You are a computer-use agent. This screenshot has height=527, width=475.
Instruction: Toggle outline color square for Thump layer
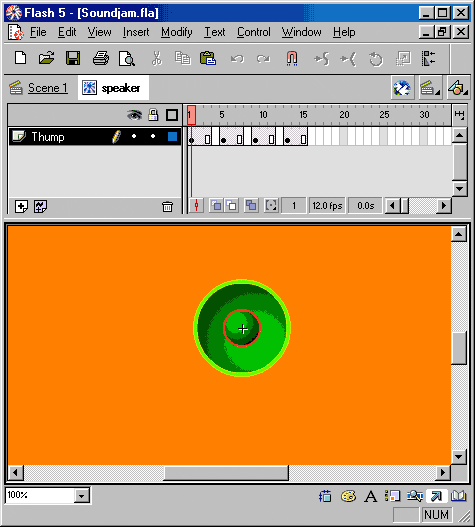coord(172,136)
